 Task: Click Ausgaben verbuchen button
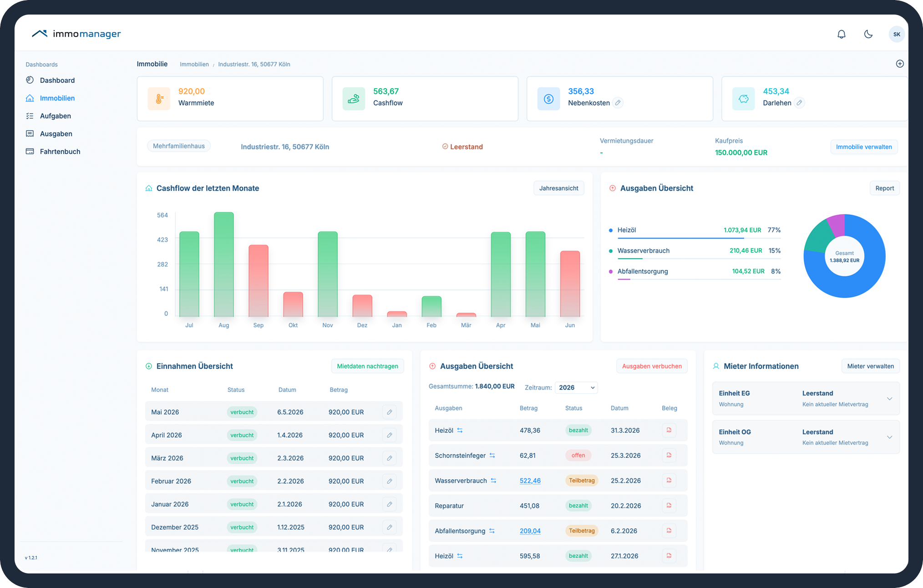(652, 366)
